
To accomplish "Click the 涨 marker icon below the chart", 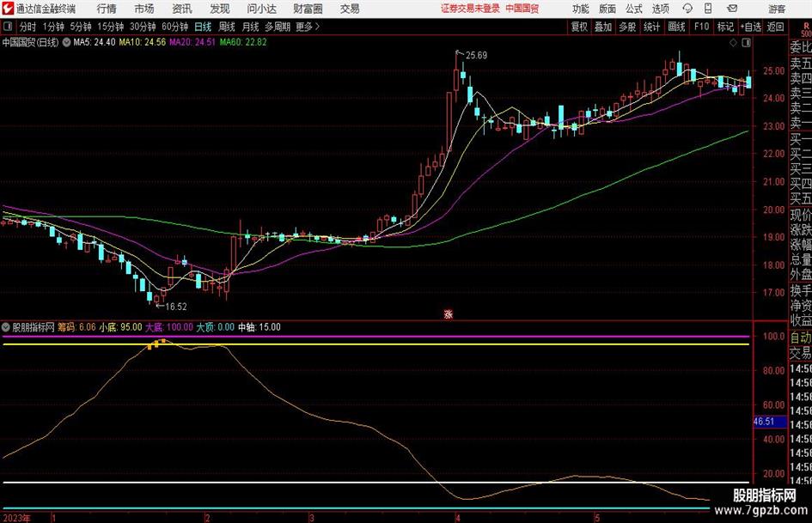I will [449, 313].
